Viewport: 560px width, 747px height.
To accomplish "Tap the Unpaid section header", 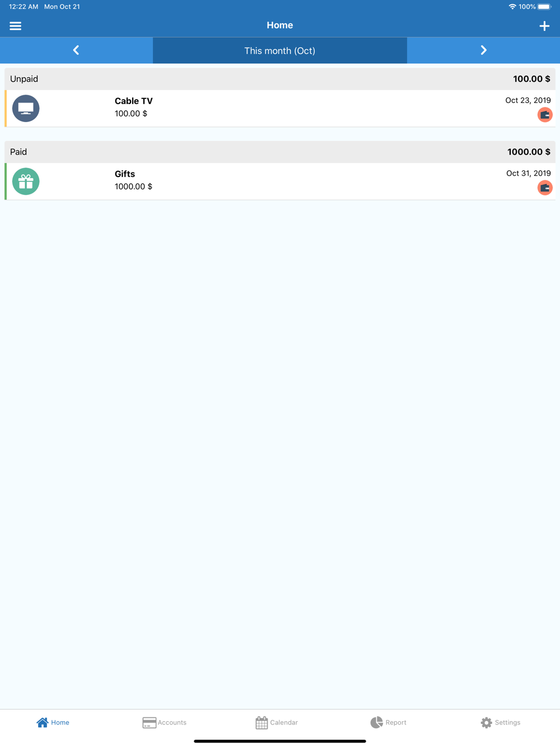I will point(280,79).
